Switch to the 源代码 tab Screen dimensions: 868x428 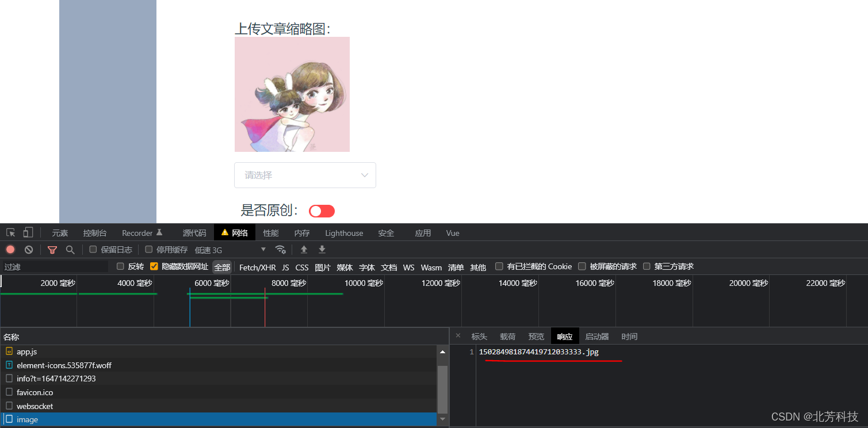(194, 233)
